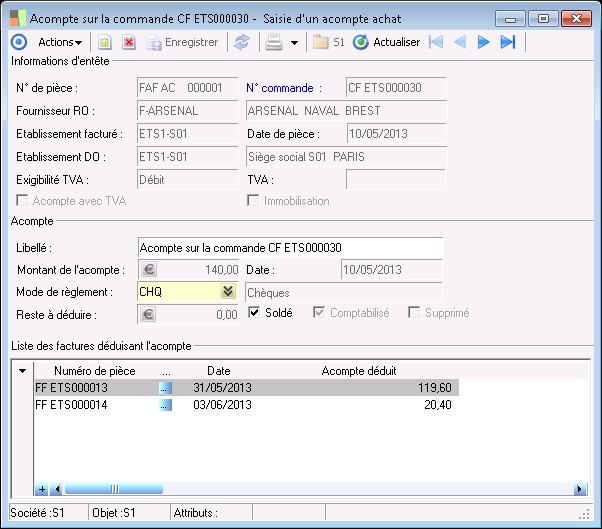Click the new document icon in toolbar
The height and width of the screenshot is (529, 602).
104,42
